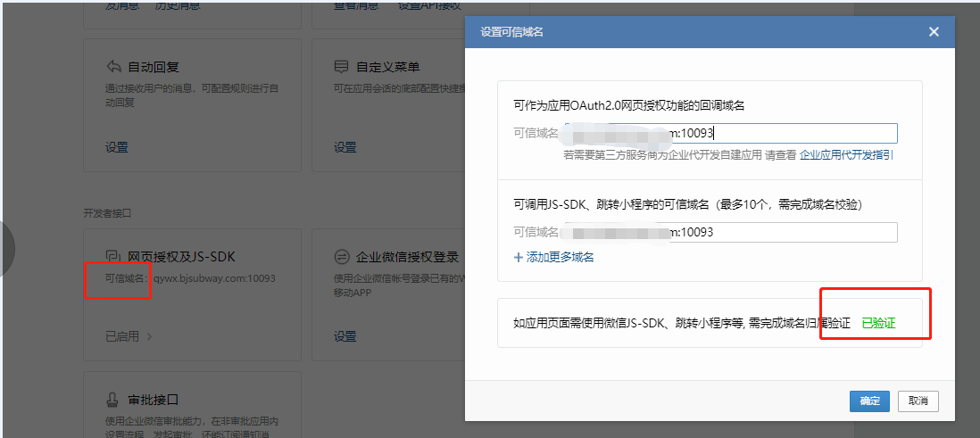Click the 网页授权及JS-SDK icon
This screenshot has width=980, height=438.
[113, 256]
